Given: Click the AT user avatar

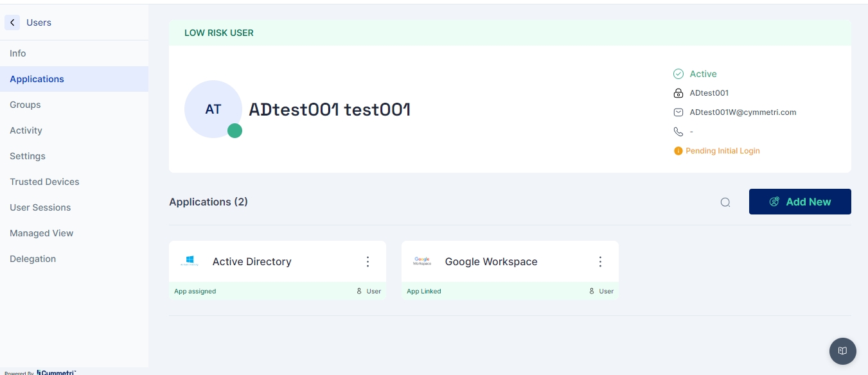Looking at the screenshot, I should [x=213, y=109].
